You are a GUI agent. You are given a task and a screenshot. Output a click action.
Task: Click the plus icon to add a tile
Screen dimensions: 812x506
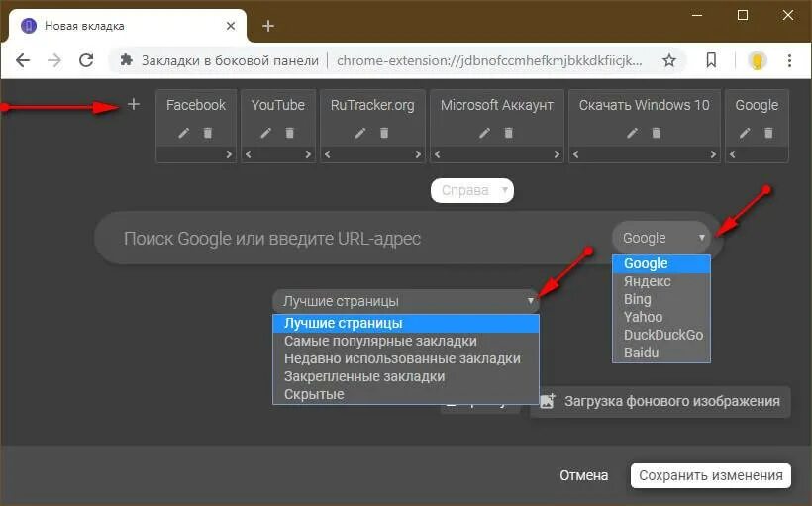point(133,104)
